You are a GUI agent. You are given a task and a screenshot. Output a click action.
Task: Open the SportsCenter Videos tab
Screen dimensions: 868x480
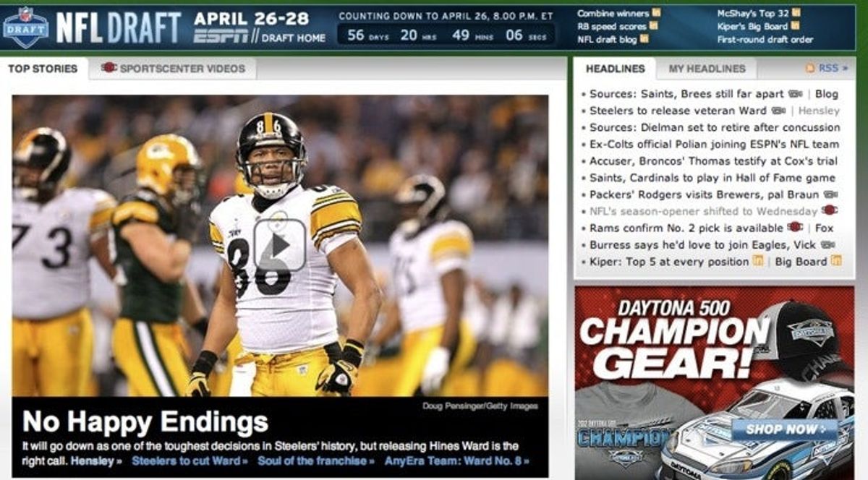pyautogui.click(x=173, y=69)
